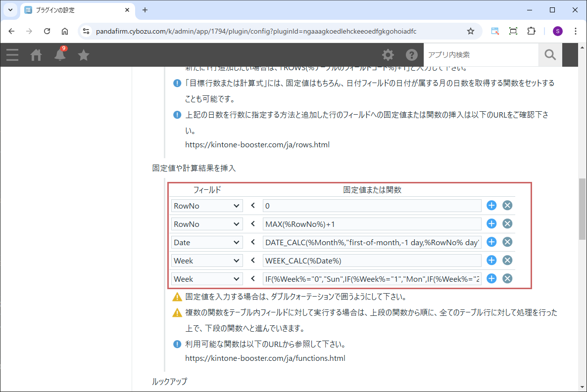
Task: Open first RowNo field dropdown
Action: (207, 206)
